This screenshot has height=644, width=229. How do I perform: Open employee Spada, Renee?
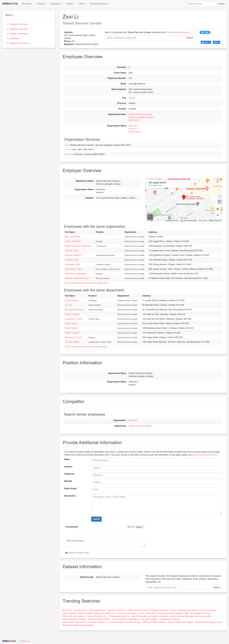[x=71, y=301]
